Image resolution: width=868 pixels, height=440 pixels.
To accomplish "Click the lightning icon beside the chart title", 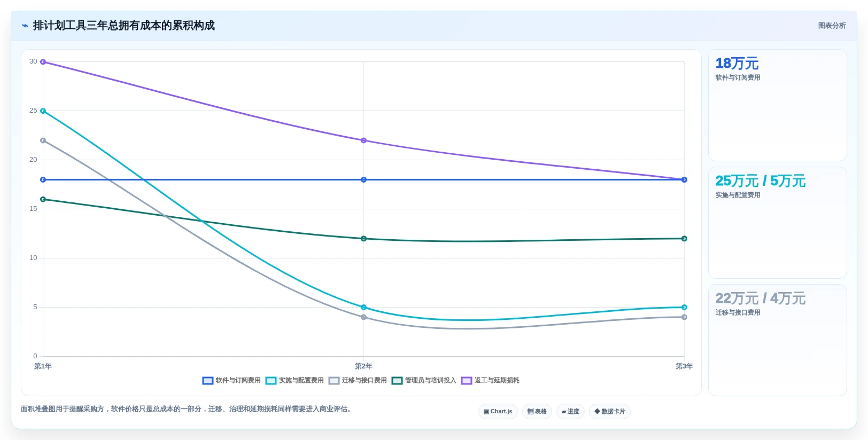I will [x=25, y=26].
